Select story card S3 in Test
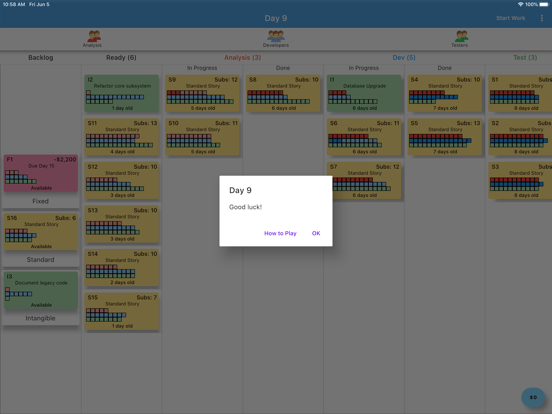 tap(520, 181)
